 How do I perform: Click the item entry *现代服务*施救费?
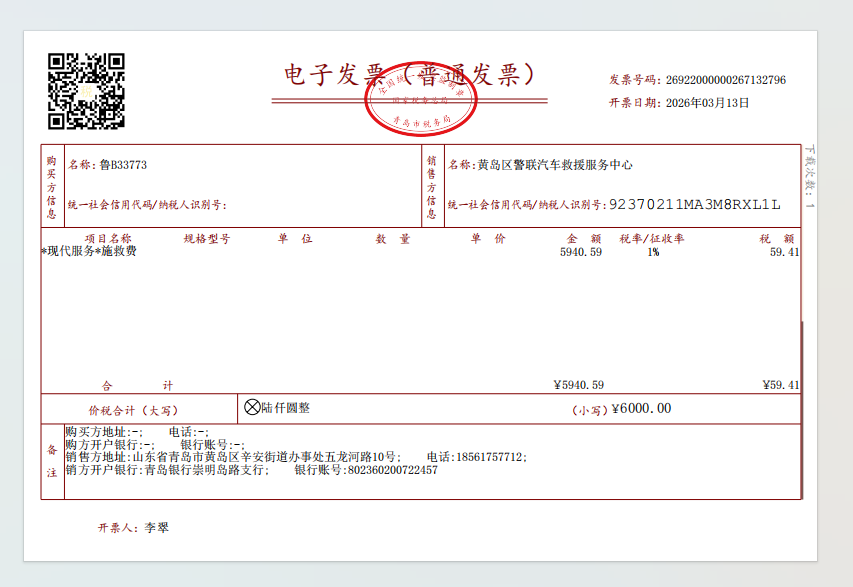click(89, 252)
